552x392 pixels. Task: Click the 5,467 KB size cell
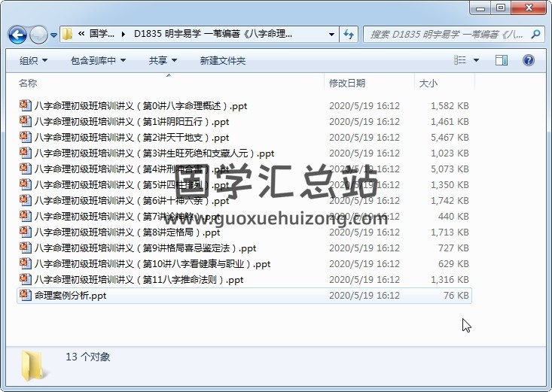(x=450, y=138)
